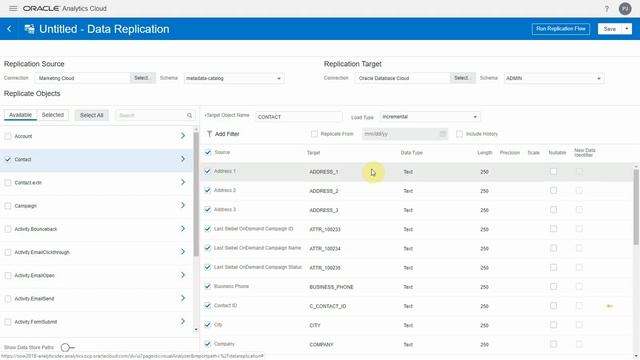Click the key icon in Contact ID row
Screen dimensions: 640x360
(x=610, y=306)
